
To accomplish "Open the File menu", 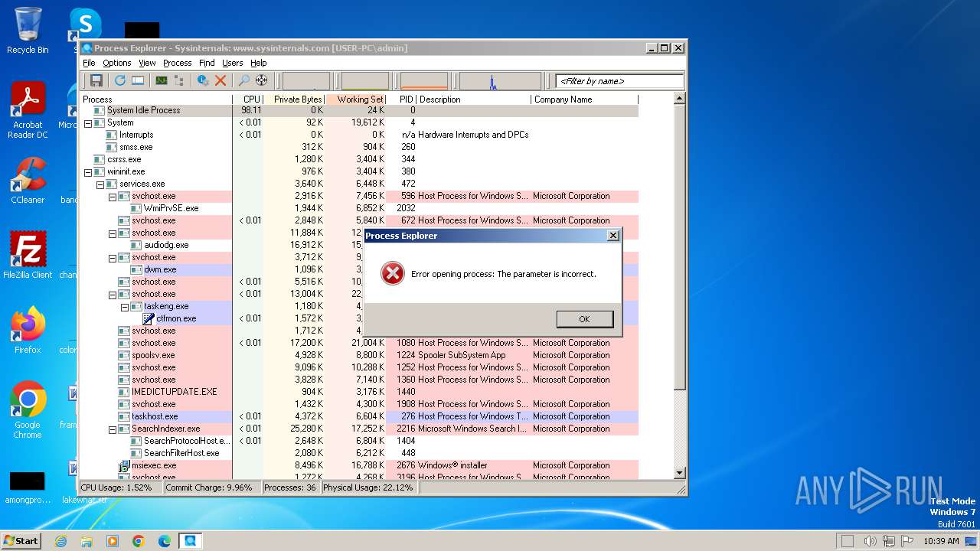I will point(89,63).
